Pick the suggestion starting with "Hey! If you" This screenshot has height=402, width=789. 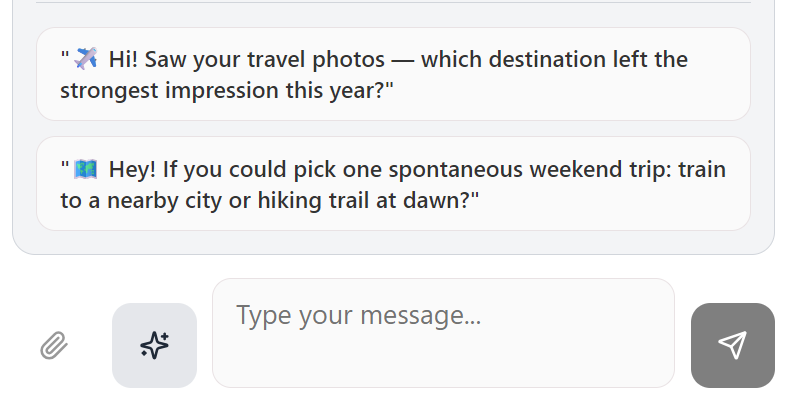[x=393, y=184]
